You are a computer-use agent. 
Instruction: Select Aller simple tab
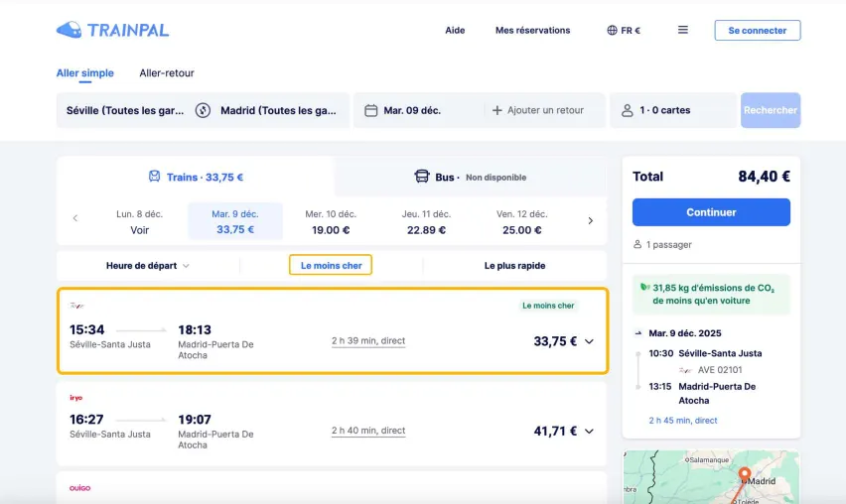click(85, 72)
